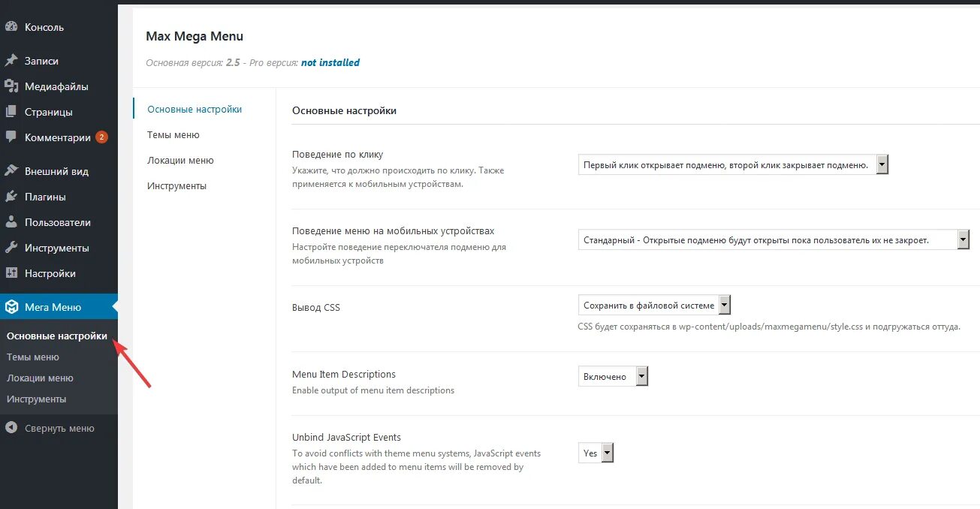Open Настройки in the admin sidebar
980x509 pixels.
click(x=50, y=273)
